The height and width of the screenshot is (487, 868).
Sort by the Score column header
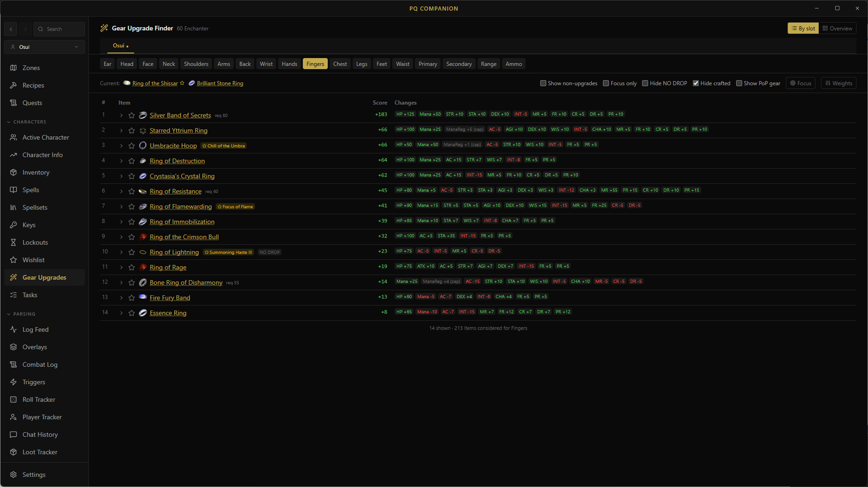(x=380, y=103)
